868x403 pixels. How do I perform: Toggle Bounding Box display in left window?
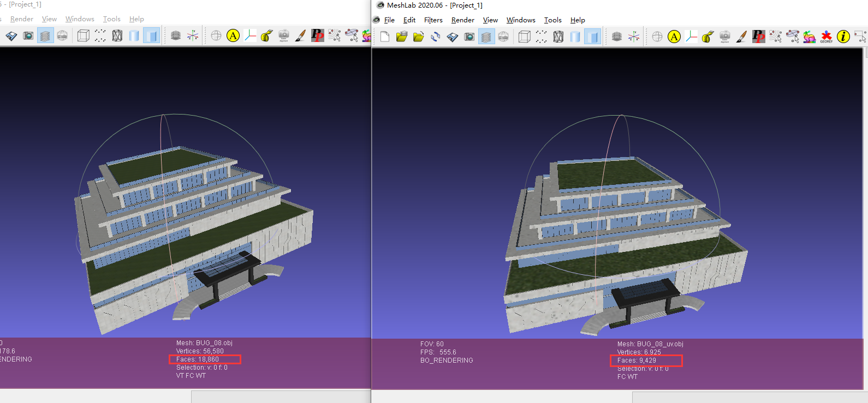[x=84, y=35]
